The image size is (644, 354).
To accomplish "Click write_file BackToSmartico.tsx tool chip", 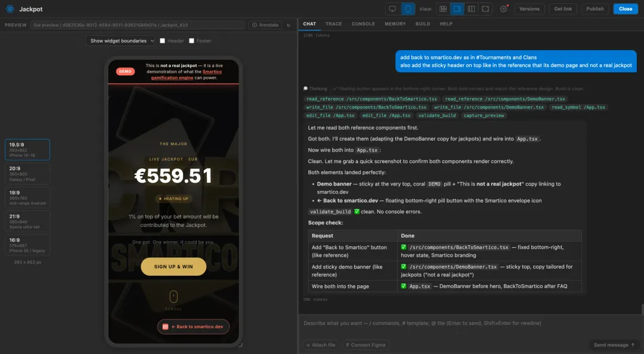I will [x=366, y=107].
